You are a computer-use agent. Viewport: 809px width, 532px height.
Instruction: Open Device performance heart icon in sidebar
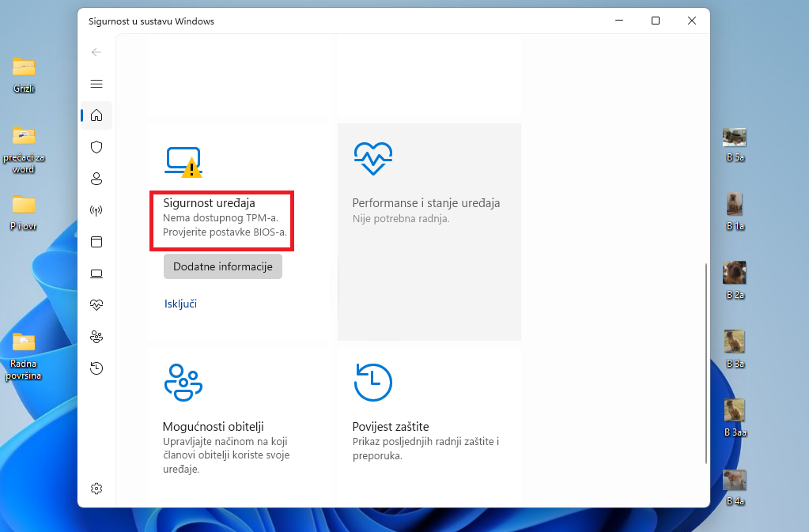pyautogui.click(x=96, y=304)
